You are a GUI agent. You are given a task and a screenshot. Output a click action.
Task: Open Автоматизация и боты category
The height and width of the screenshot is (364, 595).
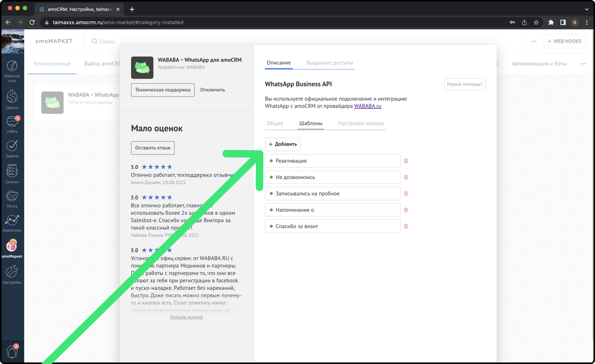point(539,64)
